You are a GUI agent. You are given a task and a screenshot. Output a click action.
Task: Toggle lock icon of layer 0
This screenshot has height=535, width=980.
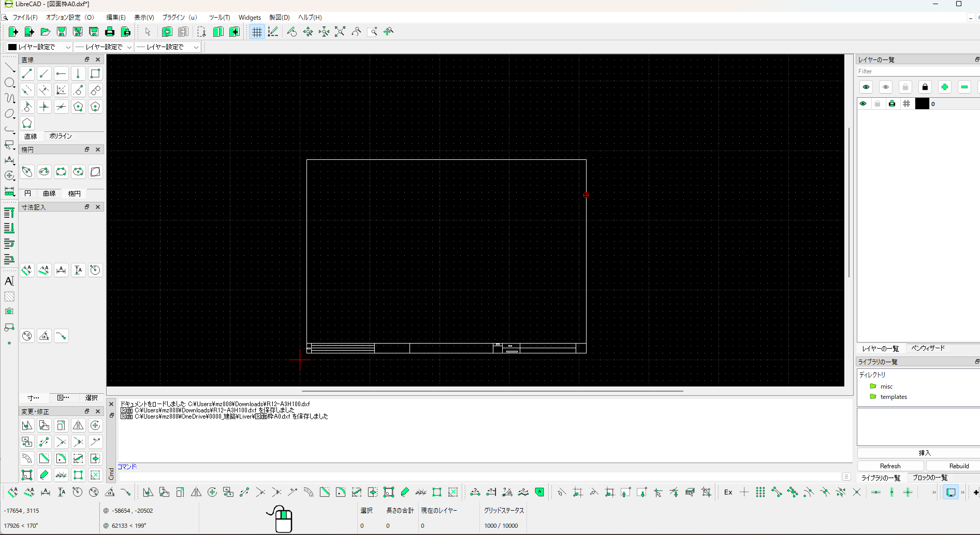coord(877,104)
